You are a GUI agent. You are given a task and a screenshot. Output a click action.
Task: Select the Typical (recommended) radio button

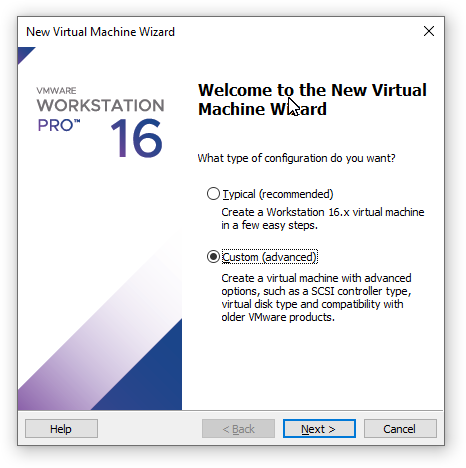[x=213, y=194]
